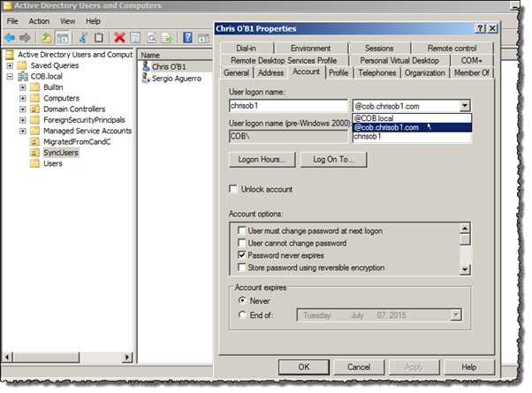The height and width of the screenshot is (393, 532).
Task: Expand the ForeignSecurityPrincipals node
Action: pos(22,120)
